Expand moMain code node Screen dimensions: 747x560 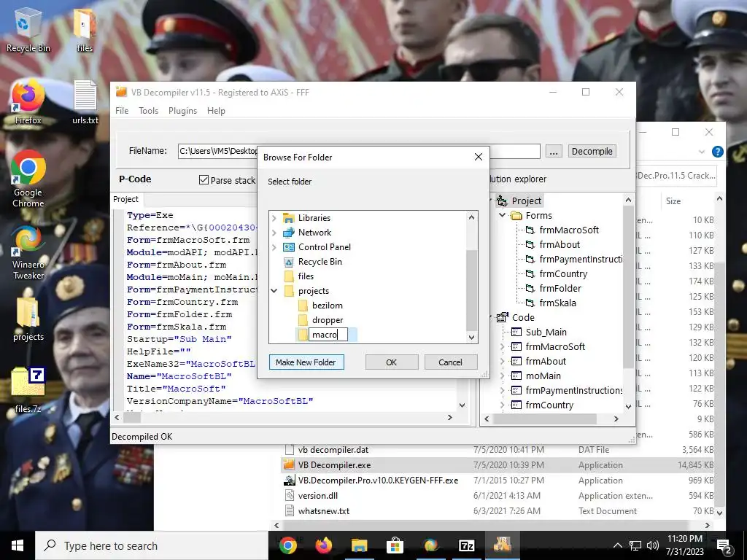point(502,376)
